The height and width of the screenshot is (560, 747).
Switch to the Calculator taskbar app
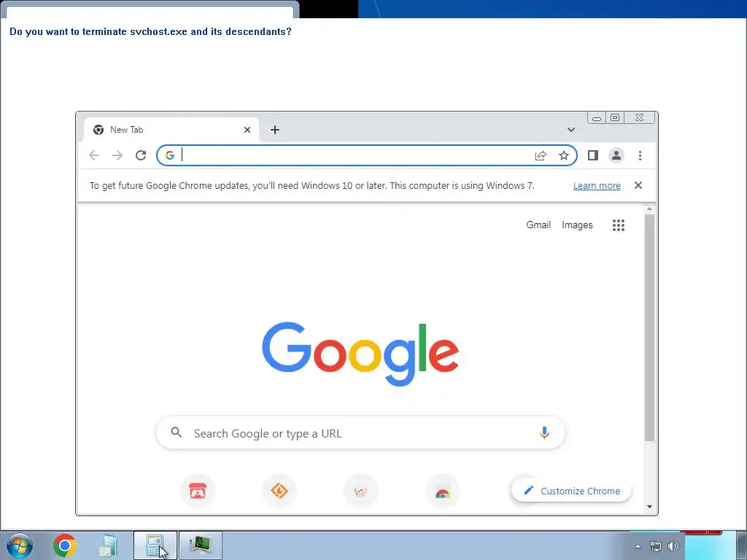tap(155, 545)
